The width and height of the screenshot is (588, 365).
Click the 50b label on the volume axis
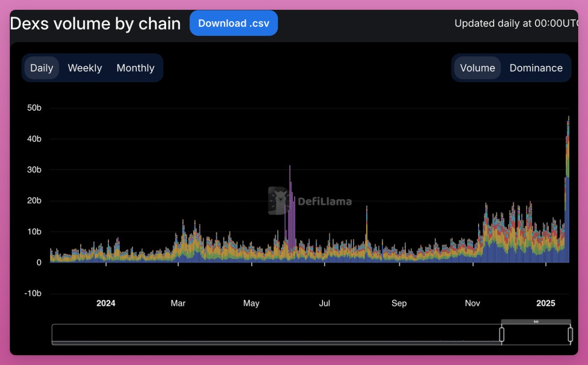pos(34,108)
